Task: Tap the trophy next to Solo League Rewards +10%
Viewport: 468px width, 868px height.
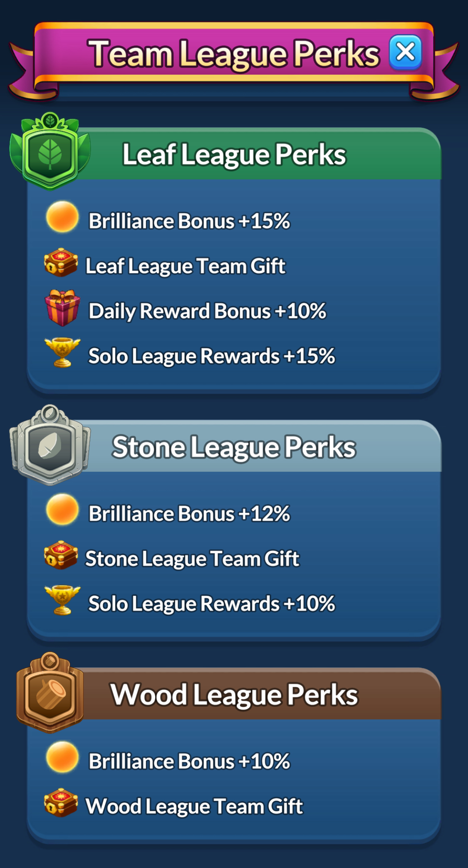Action: pyautogui.click(x=62, y=600)
